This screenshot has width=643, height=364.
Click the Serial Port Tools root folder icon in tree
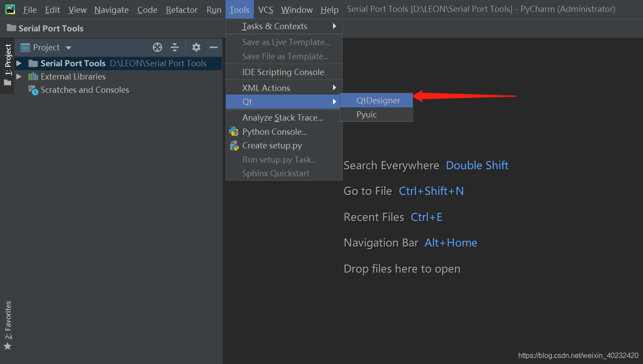coord(33,63)
